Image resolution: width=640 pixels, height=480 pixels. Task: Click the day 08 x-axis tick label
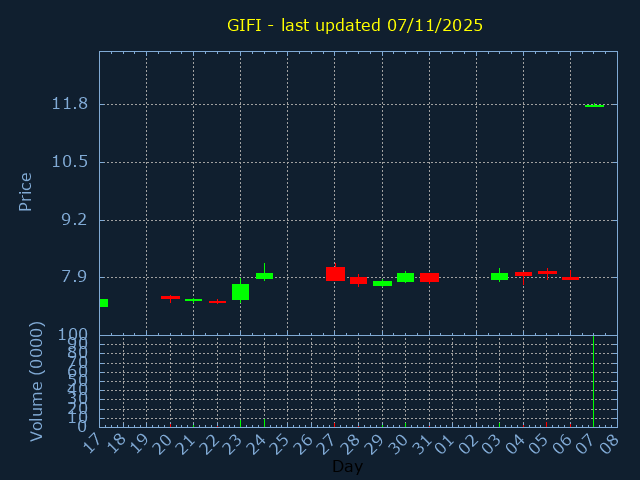[x=611, y=444]
